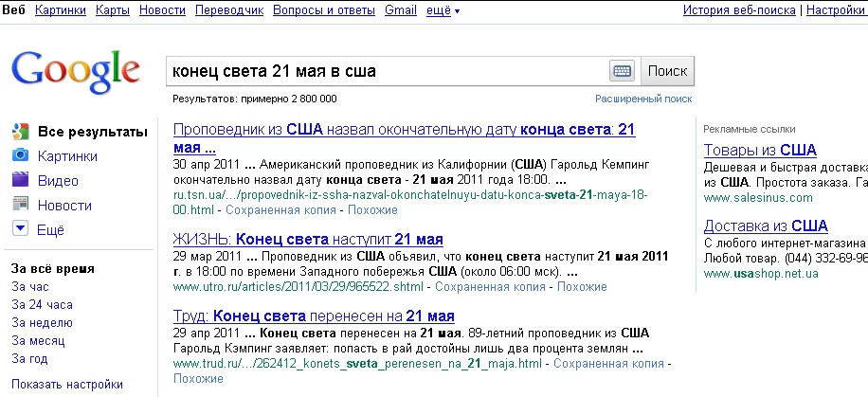This screenshot has height=397, width=868.
Task: Click 'Показать настройки' in the sidebar
Action: 67,385
